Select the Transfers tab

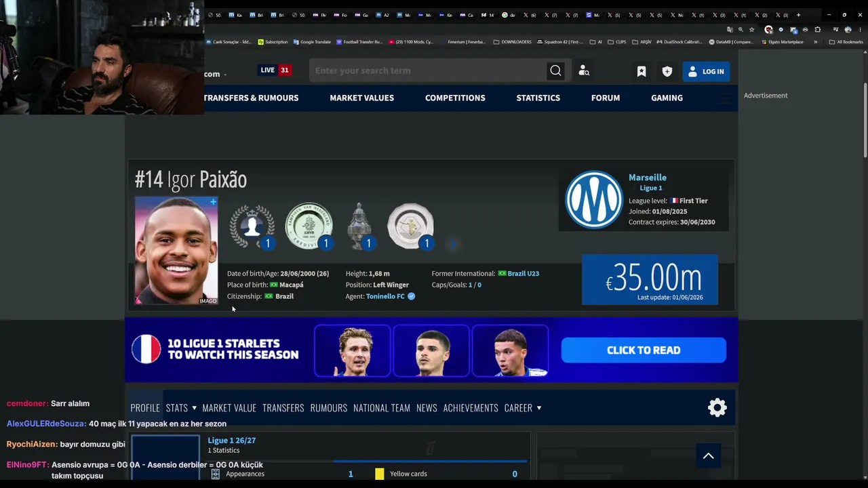[x=283, y=408]
